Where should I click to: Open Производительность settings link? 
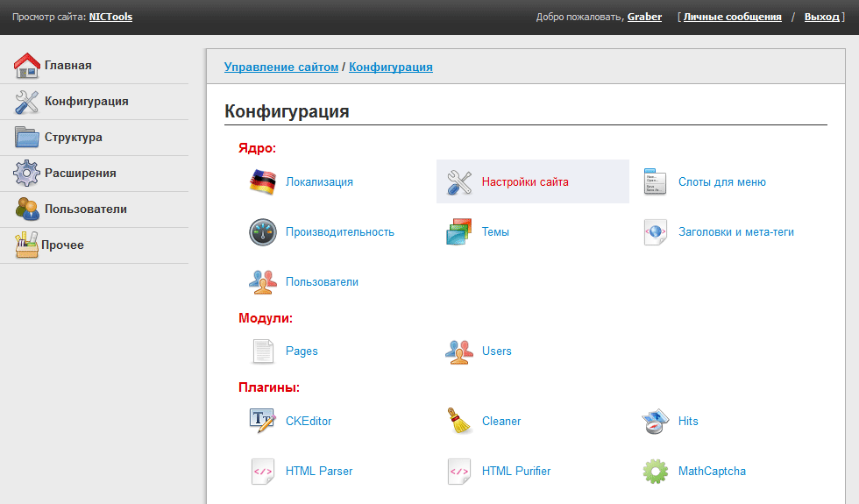(340, 231)
